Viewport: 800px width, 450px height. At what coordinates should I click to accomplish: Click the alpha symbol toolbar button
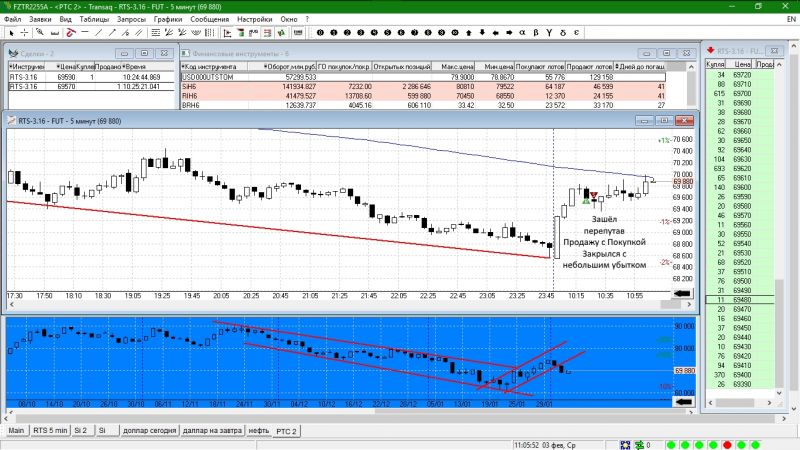[522, 32]
